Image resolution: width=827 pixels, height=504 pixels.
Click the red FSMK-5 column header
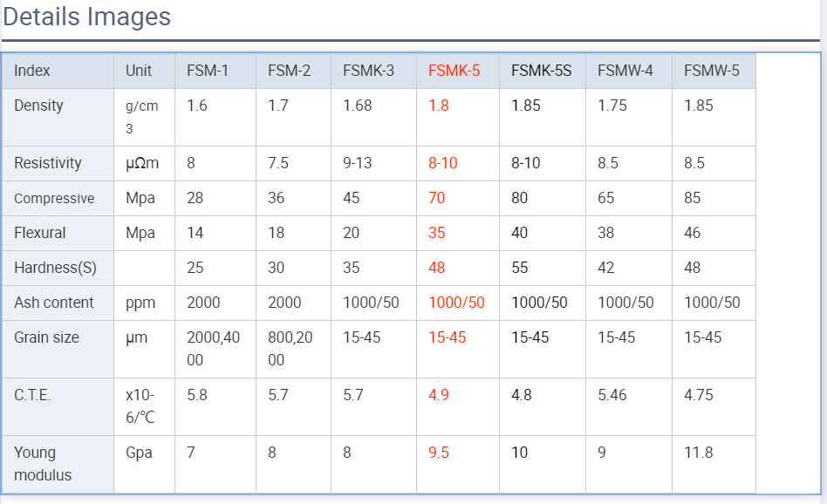click(454, 71)
